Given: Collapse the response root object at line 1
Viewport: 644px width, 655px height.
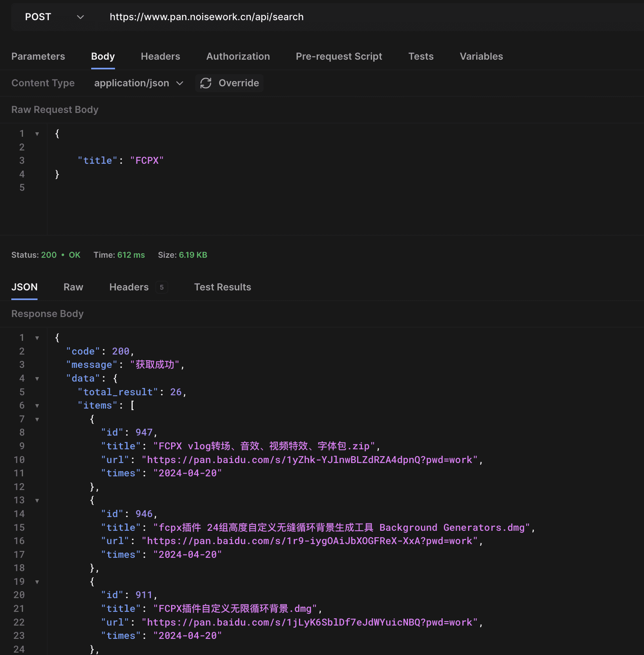Looking at the screenshot, I should coord(37,338).
